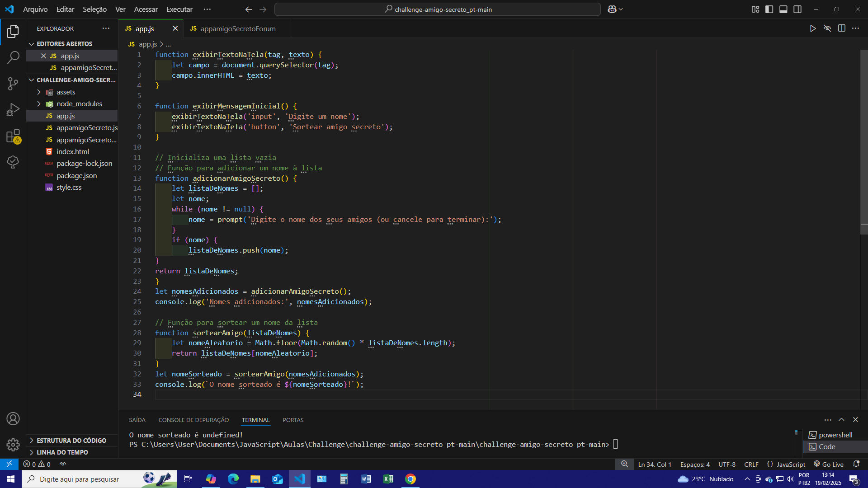
Task: Open the Executar menu
Action: (179, 9)
